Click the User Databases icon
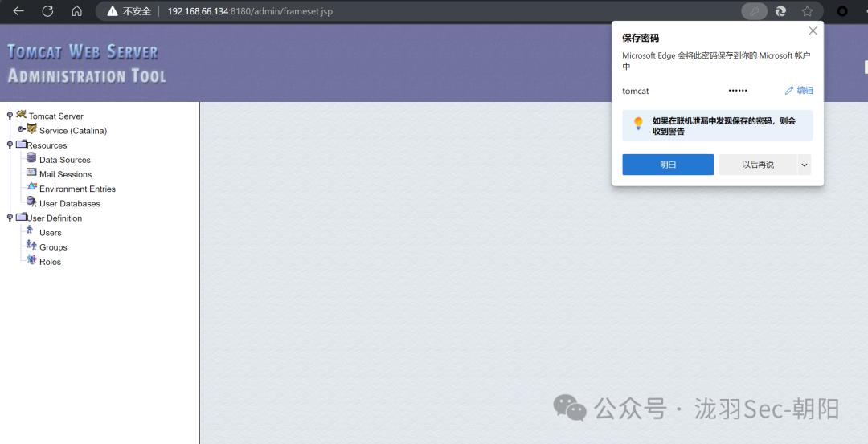The image size is (868, 444). [31, 202]
